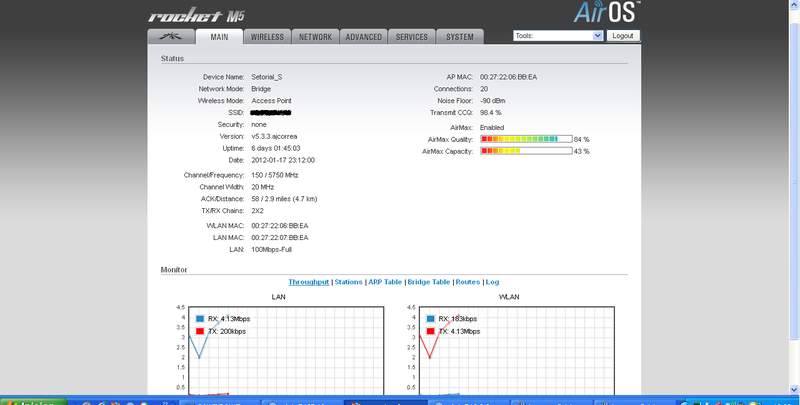Click the AirOS logo

607,12
